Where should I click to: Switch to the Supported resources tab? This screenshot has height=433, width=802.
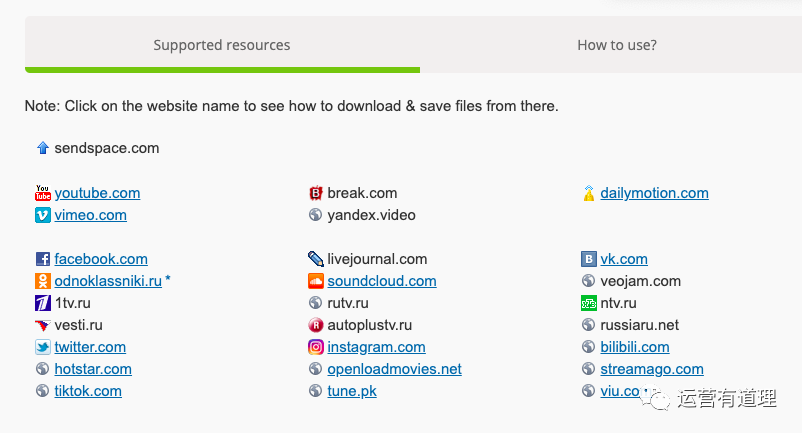tap(222, 45)
